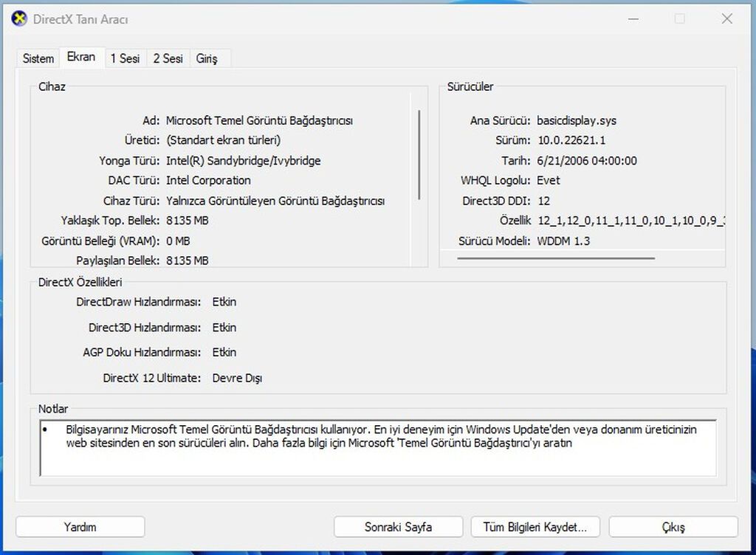Click the Yardım button
This screenshot has height=555, width=756.
[80, 526]
